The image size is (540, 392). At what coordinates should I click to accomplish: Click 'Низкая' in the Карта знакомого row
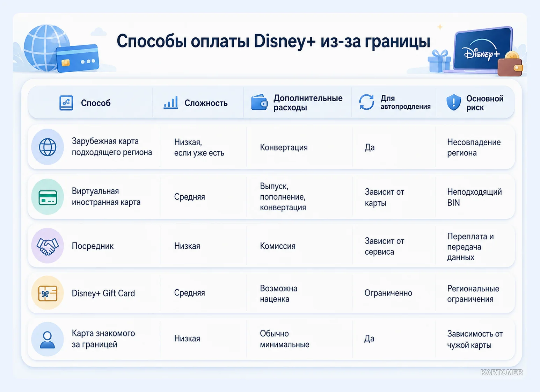point(187,339)
